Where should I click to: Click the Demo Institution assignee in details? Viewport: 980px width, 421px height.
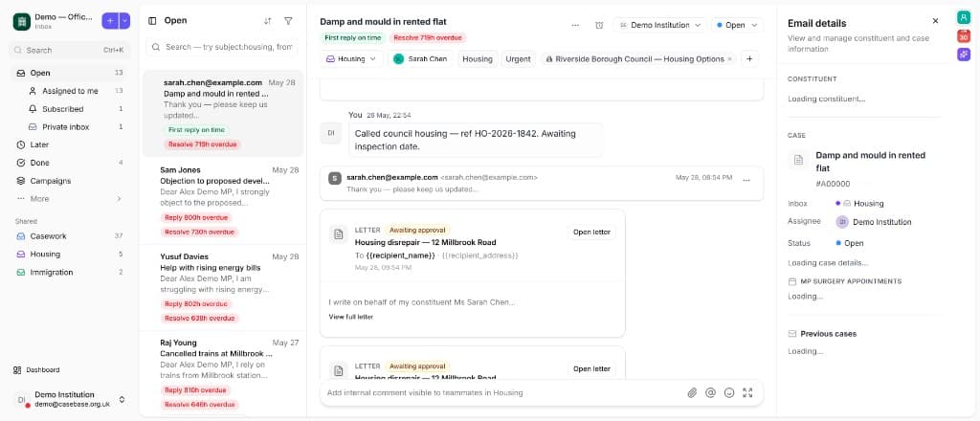click(874, 222)
